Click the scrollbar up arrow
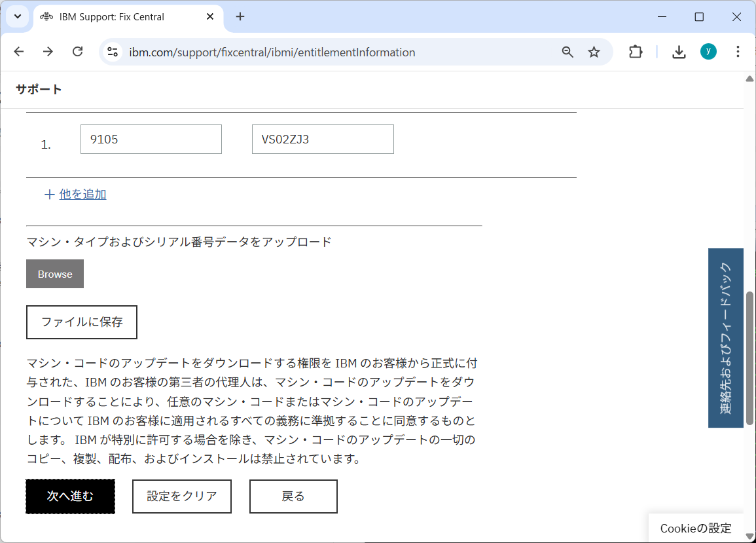Screen dimensions: 756x543 (749, 79)
